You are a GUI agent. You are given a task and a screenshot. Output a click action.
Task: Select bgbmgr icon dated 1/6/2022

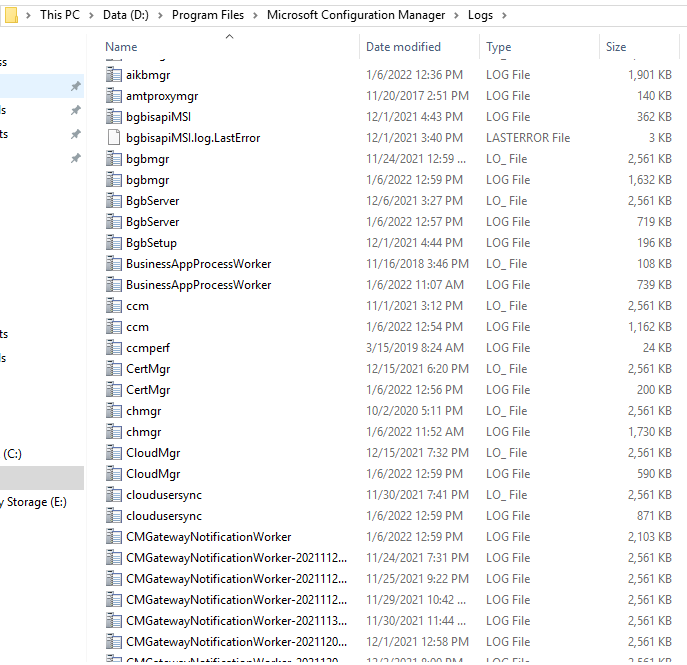pos(114,180)
